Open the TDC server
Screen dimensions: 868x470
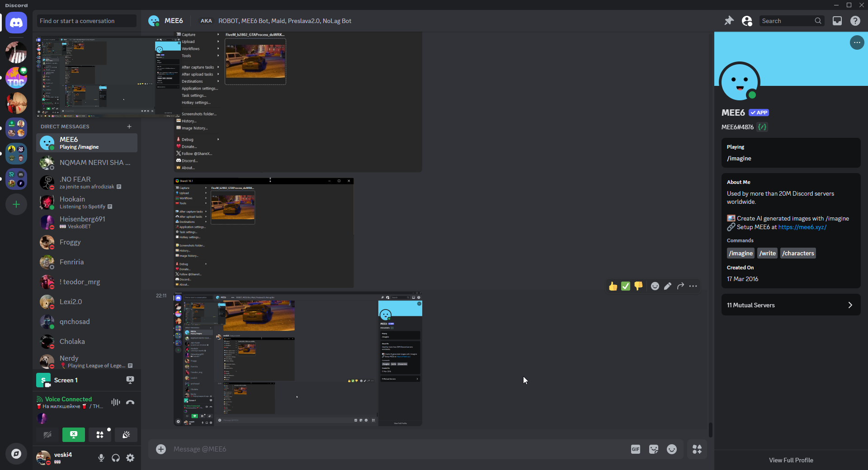click(16, 78)
